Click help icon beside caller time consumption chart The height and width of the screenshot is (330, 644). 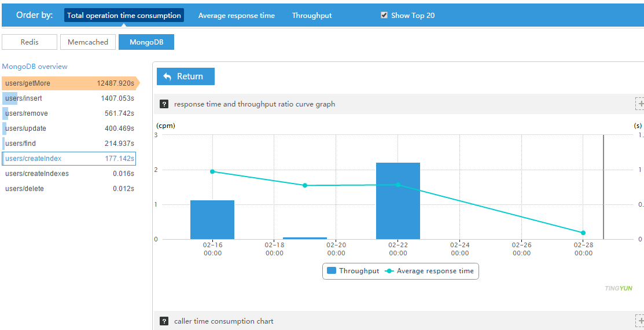tap(164, 321)
